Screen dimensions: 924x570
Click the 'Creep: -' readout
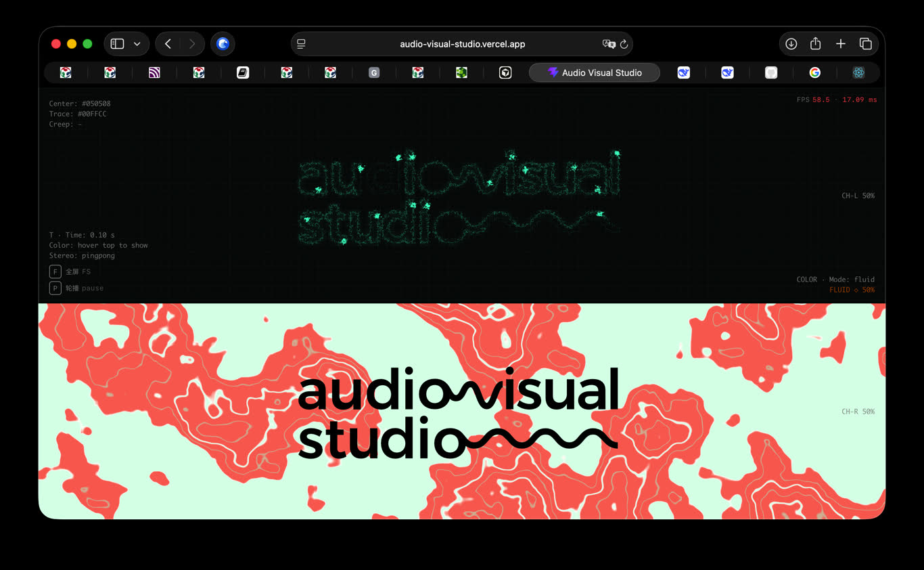click(66, 124)
